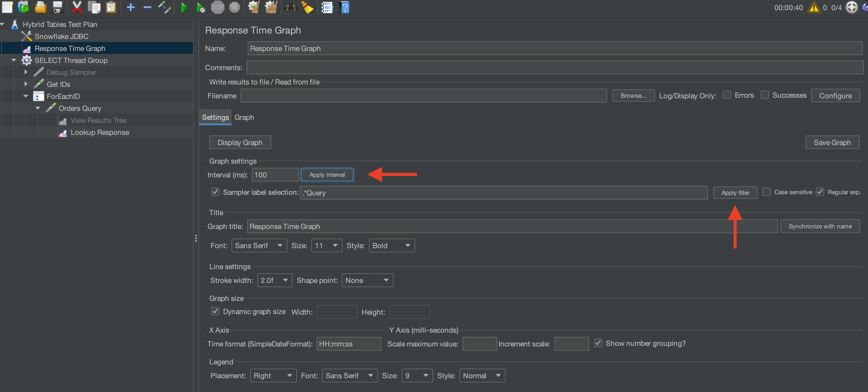Click the Clear All brooms icon
The height and width of the screenshot is (392, 868).
tap(271, 7)
